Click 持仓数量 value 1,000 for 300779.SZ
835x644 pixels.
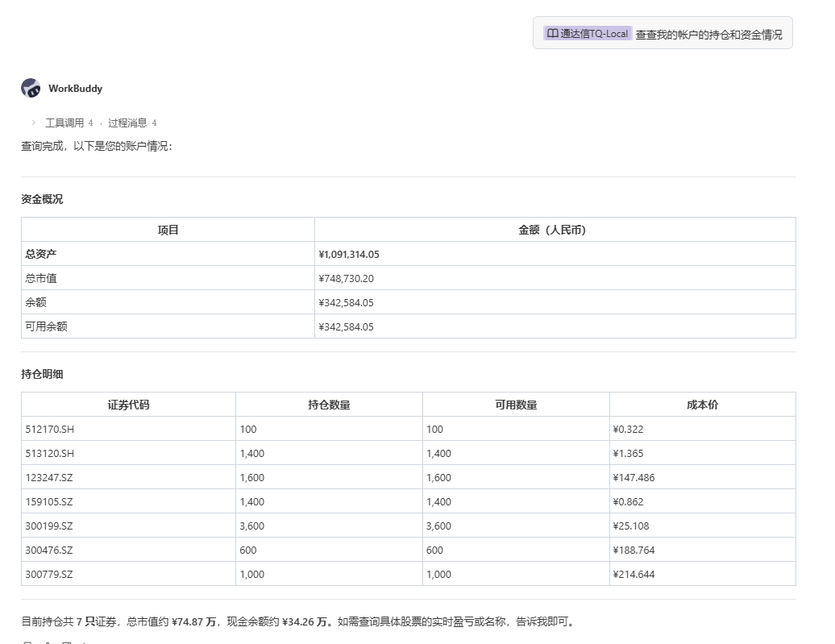tap(252, 574)
